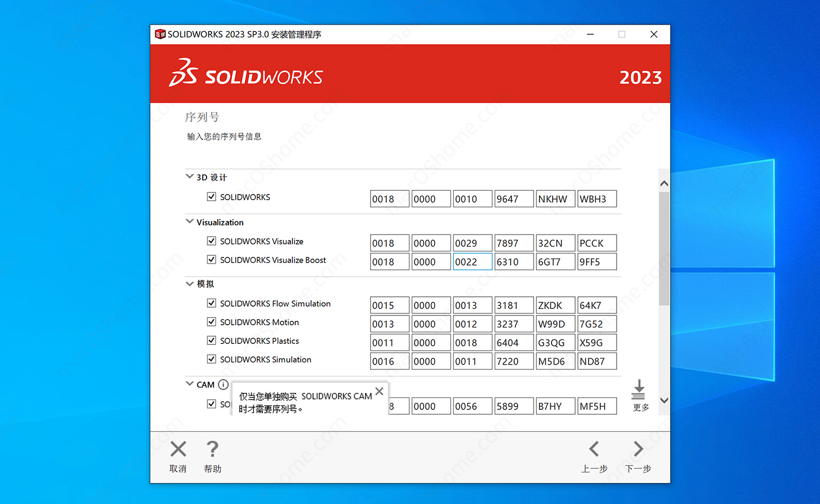Click Flow Simulation field ZKDK
The image size is (820, 504).
point(555,305)
